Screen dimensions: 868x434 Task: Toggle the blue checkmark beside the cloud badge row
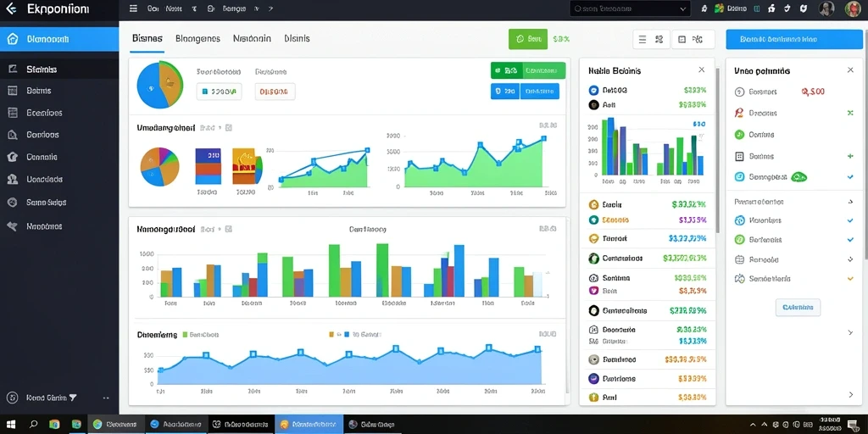850,177
